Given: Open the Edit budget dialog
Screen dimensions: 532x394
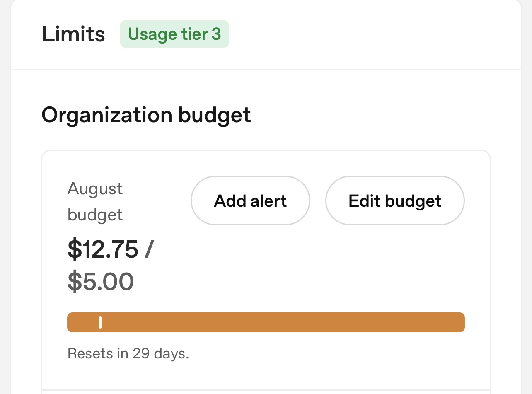Looking at the screenshot, I should click(395, 201).
